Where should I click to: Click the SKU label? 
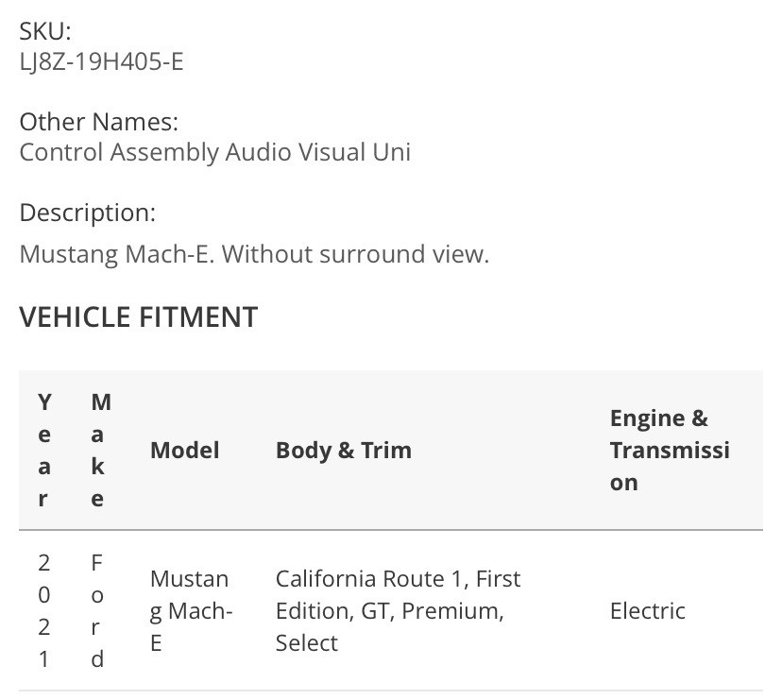click(45, 30)
